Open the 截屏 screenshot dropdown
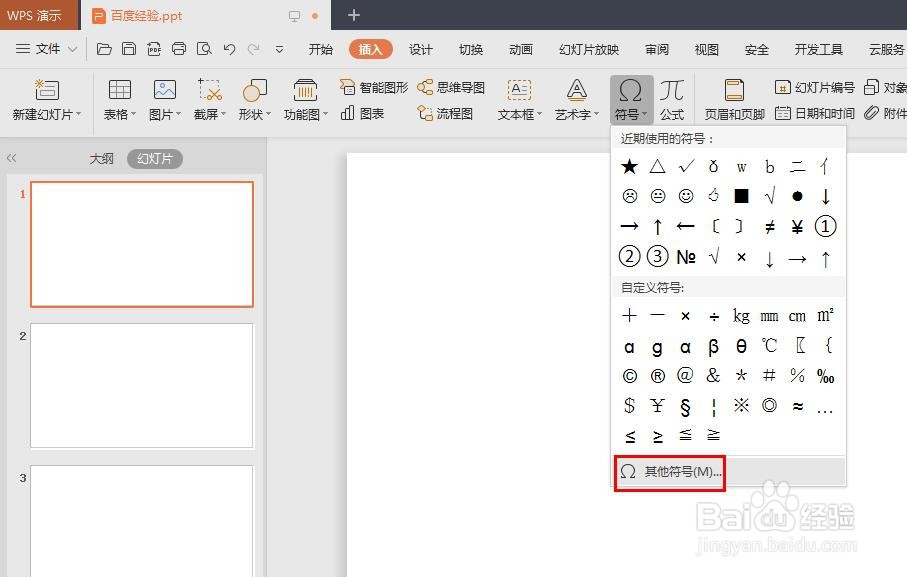The height and width of the screenshot is (577, 907). 209,99
